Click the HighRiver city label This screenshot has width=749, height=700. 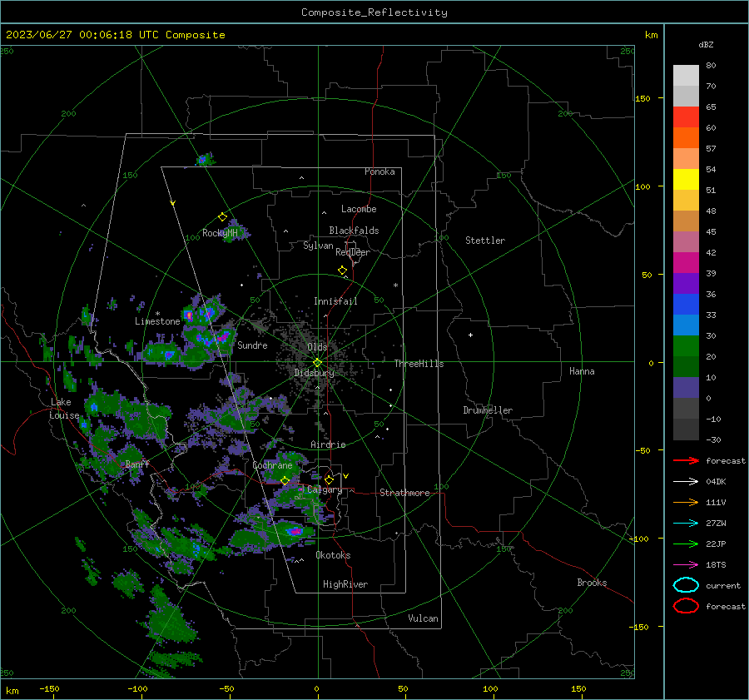[345, 584]
